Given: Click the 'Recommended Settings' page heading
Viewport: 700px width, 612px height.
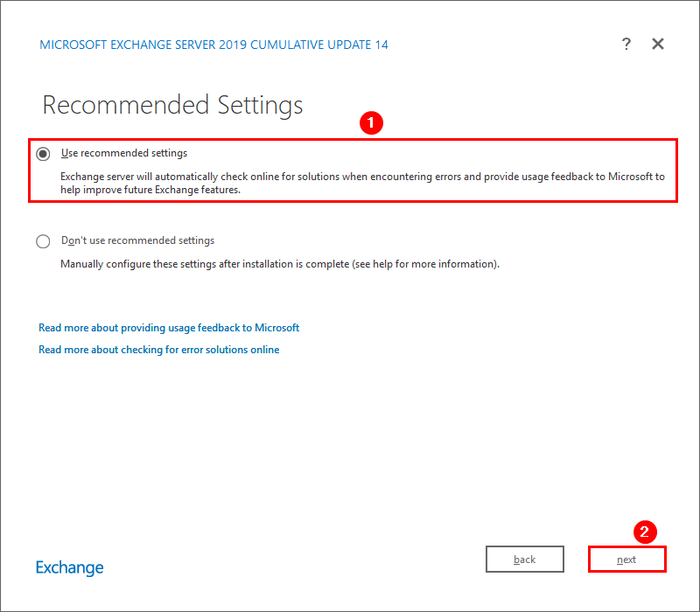Looking at the screenshot, I should (x=172, y=106).
